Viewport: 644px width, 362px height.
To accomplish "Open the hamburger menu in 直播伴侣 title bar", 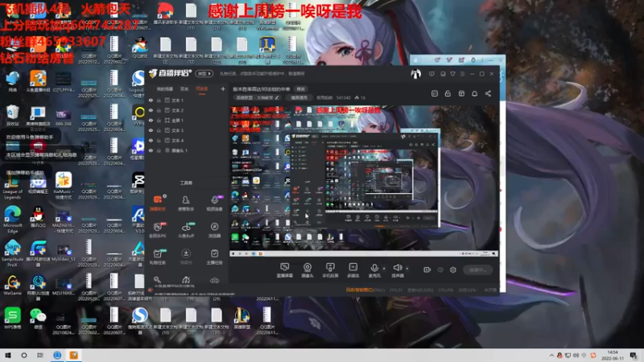I will click(462, 74).
